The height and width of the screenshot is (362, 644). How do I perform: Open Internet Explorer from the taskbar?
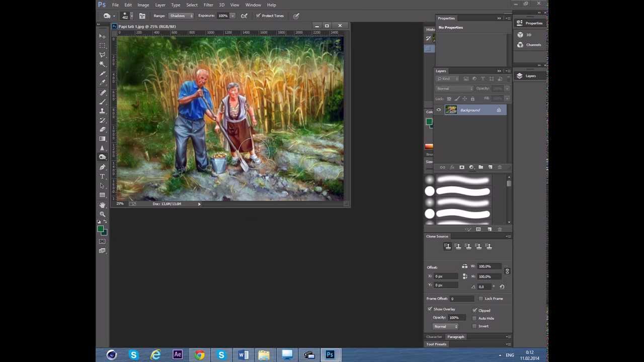pos(155,355)
